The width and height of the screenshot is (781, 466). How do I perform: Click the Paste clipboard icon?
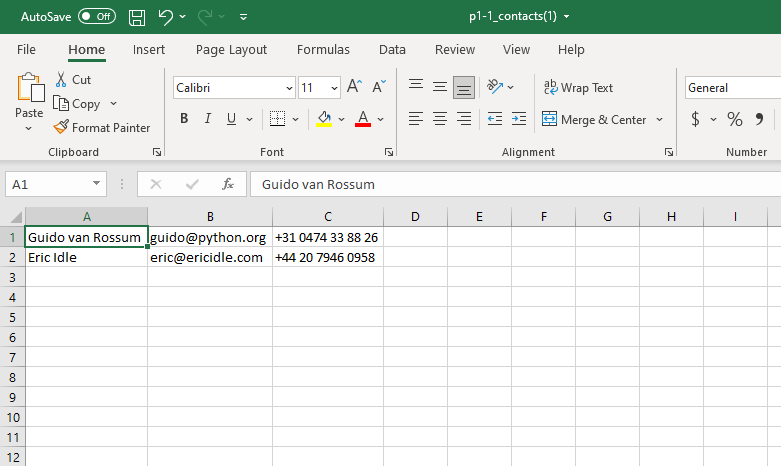click(x=30, y=88)
